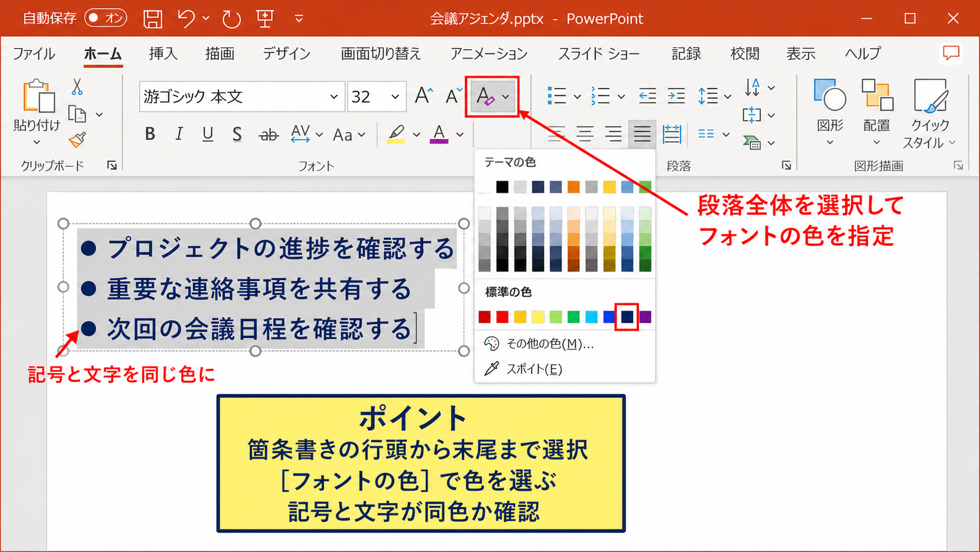This screenshot has width=980, height=552.
Task: Click the clear formatting icon with eraser
Action: coord(485,96)
